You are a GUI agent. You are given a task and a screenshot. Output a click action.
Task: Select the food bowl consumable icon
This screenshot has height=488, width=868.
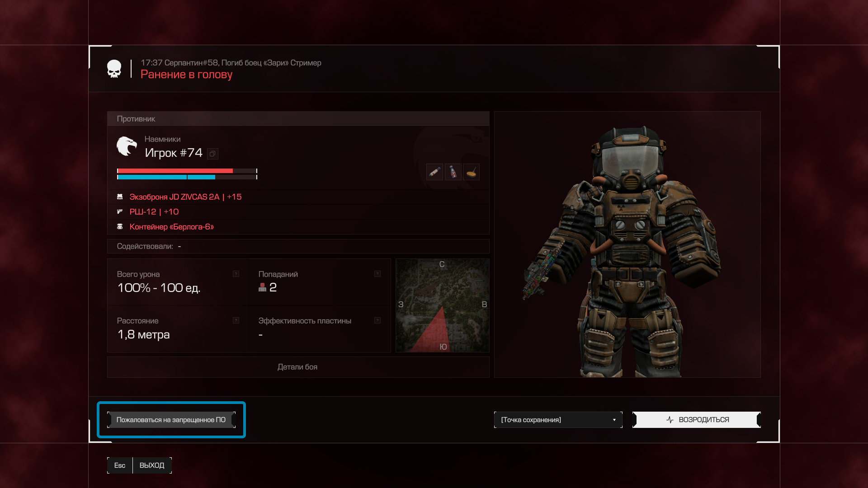(472, 172)
